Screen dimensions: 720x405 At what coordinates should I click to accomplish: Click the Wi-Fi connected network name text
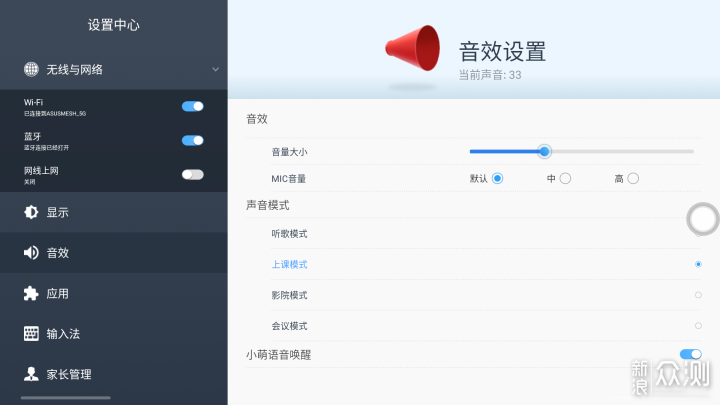55,113
